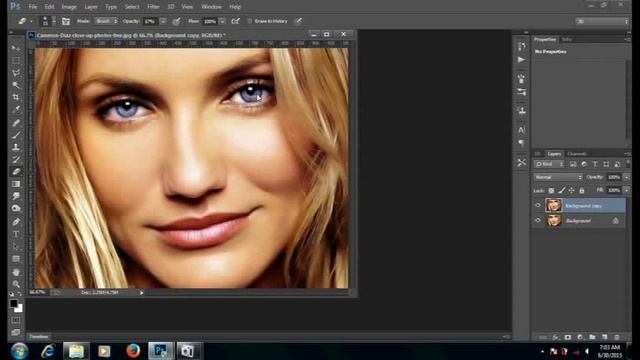Select the Dodge tool
The width and height of the screenshot is (640, 360).
pyautogui.click(x=16, y=209)
